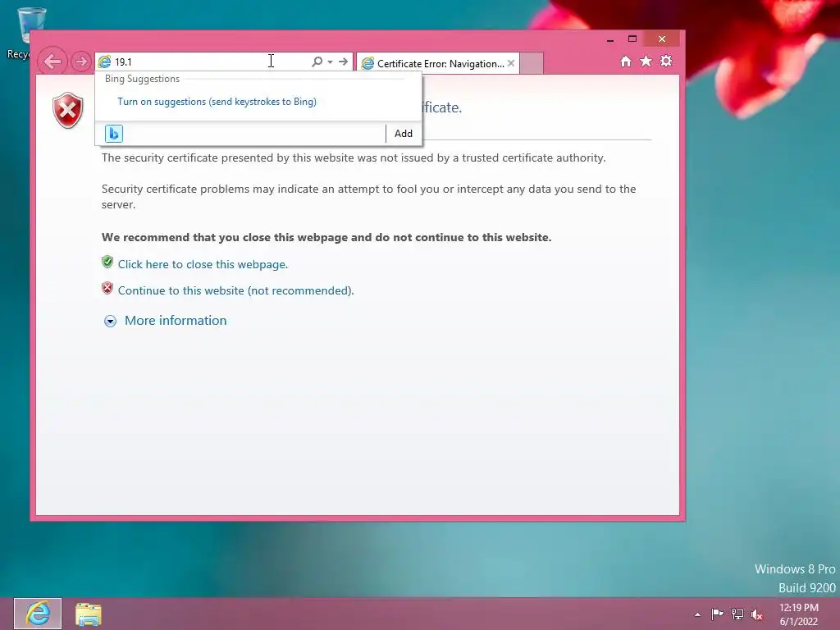Click the Home icon in toolbar
The image size is (840, 630).
(x=626, y=61)
